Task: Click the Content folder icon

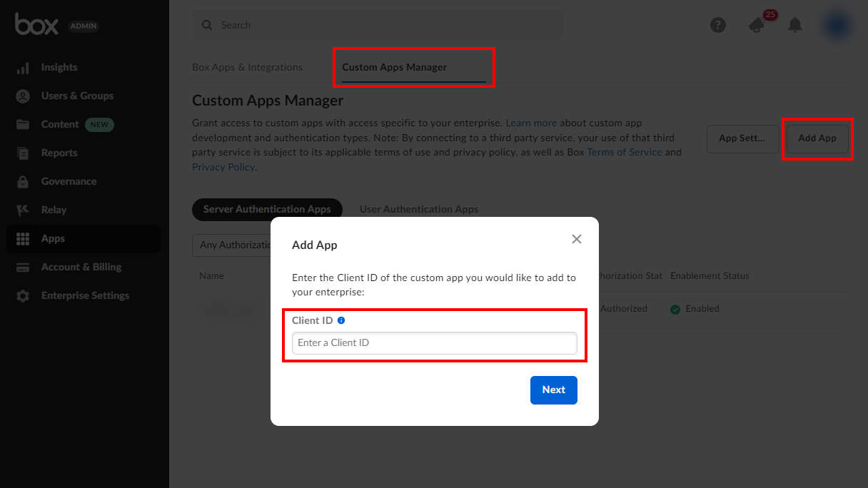Action: (x=23, y=125)
